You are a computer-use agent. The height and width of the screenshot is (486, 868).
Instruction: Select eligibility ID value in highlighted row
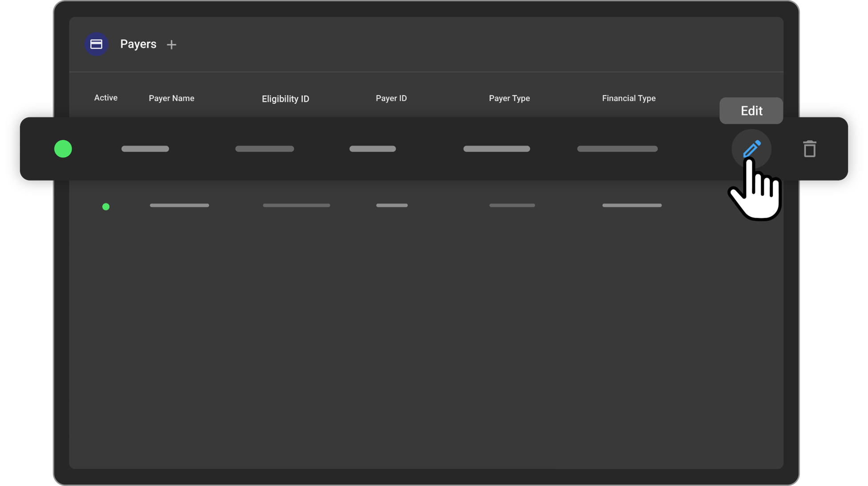coord(264,149)
